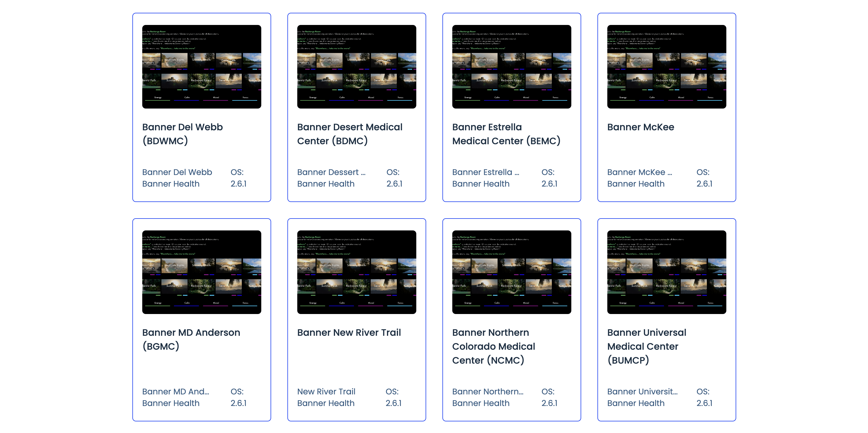Select OS version 2.6.1 on Universal Medical card
Screen dimensions: 868x433
(x=704, y=403)
